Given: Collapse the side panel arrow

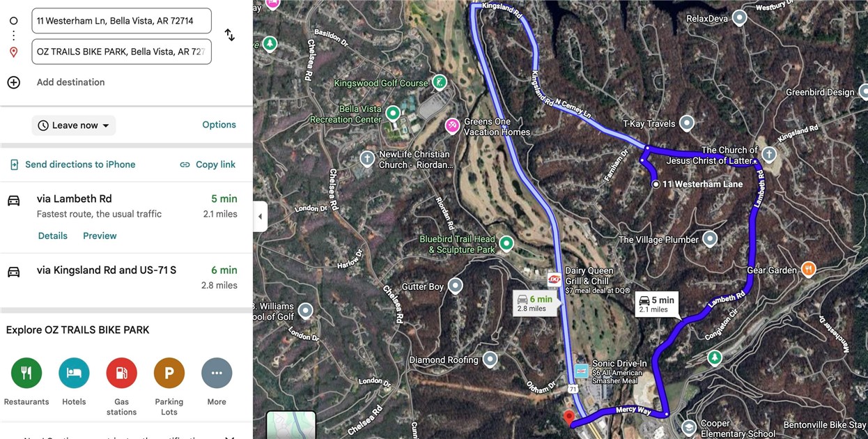Looking at the screenshot, I should point(260,216).
